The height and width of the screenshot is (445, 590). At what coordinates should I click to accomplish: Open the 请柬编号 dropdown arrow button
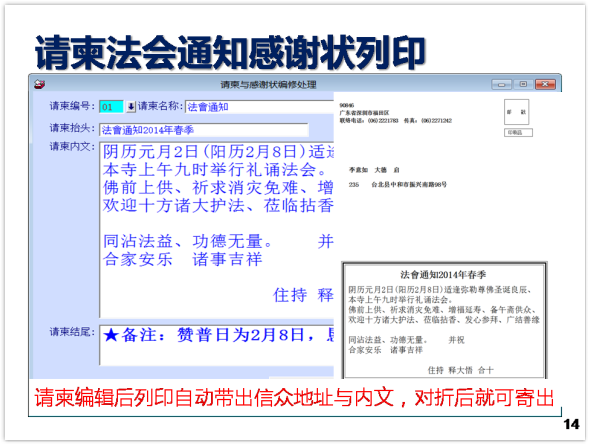(x=131, y=107)
